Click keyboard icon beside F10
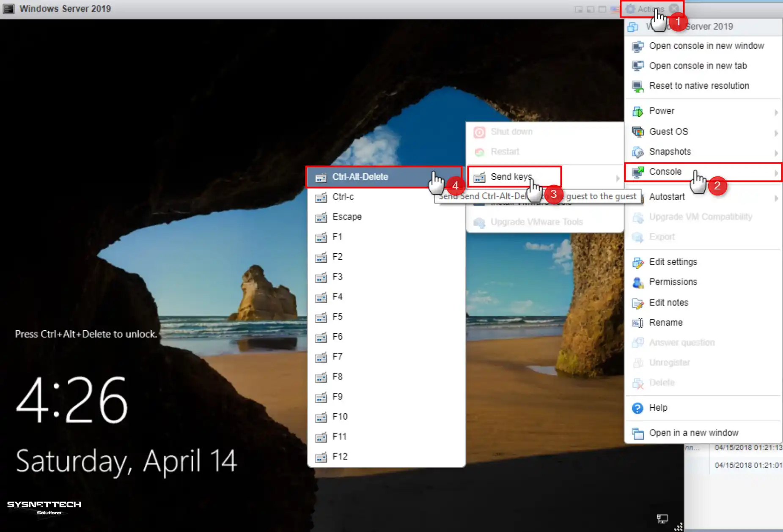Screen dimensions: 783x532 [x=321, y=417]
